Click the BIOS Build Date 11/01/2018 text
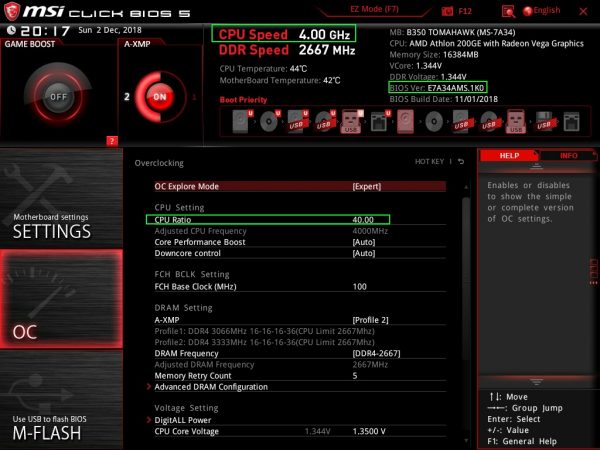This screenshot has width=600, height=450. point(443,99)
